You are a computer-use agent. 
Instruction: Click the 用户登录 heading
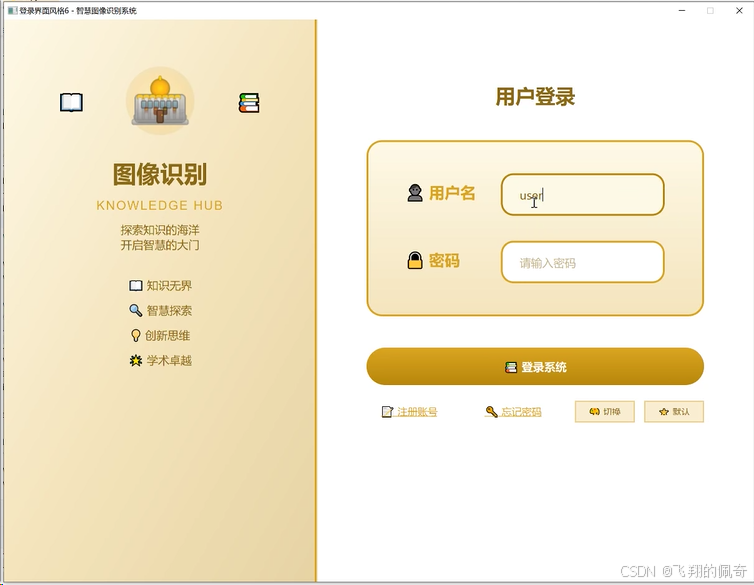535,97
